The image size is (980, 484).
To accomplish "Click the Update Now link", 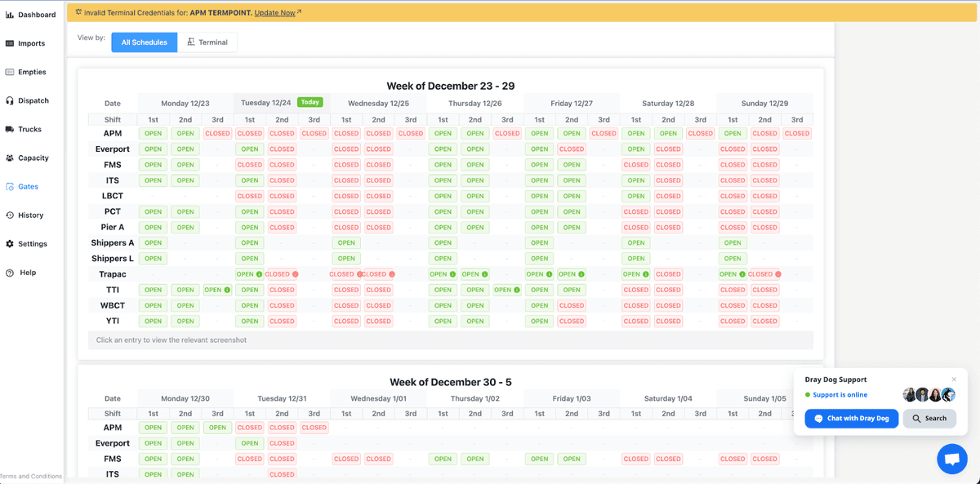I will coord(274,13).
